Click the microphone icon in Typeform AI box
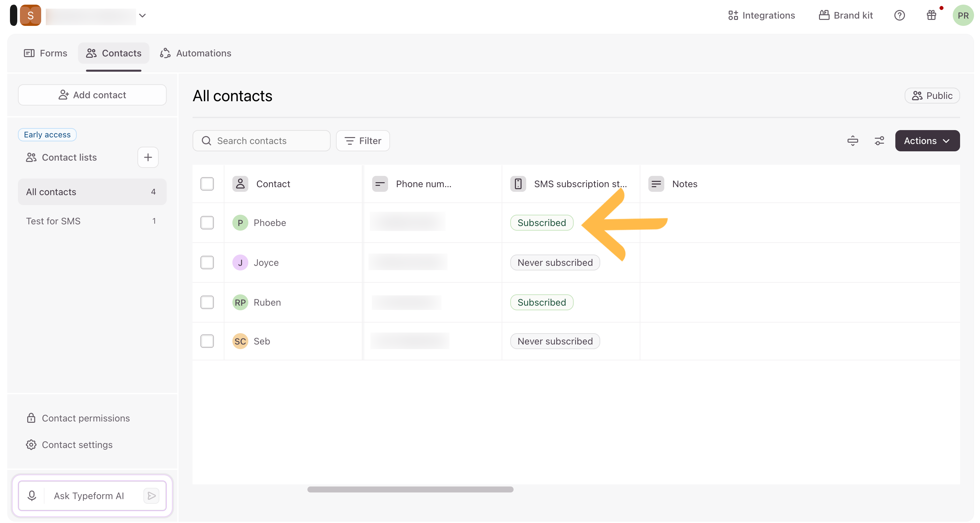Image resolution: width=980 pixels, height=523 pixels. (x=32, y=495)
